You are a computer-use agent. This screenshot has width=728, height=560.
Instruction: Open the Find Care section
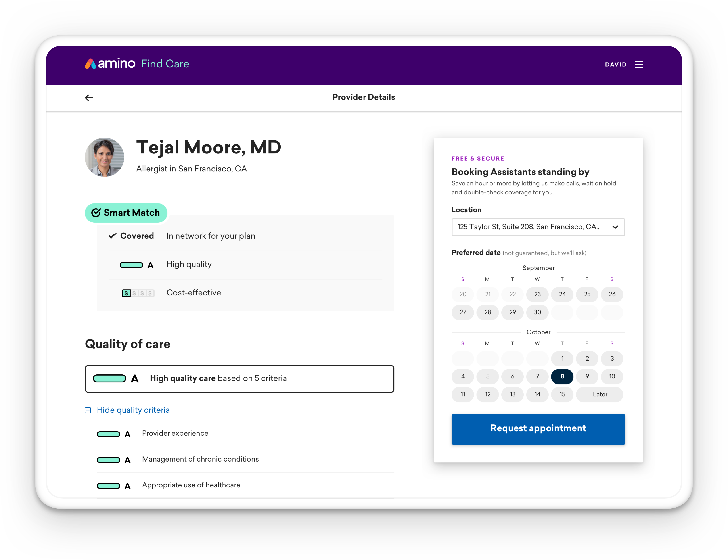165,64
